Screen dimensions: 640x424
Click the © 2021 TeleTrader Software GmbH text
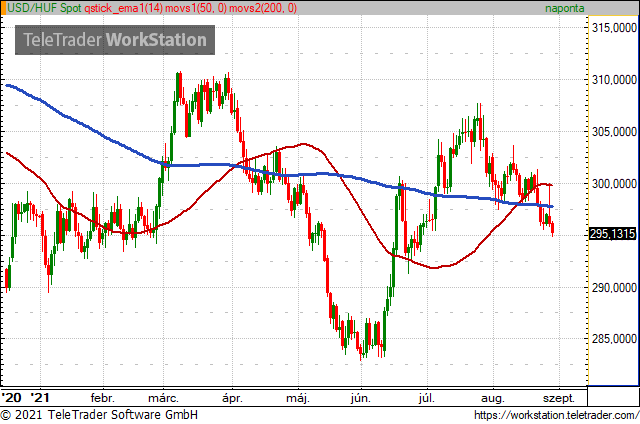click(x=99, y=415)
